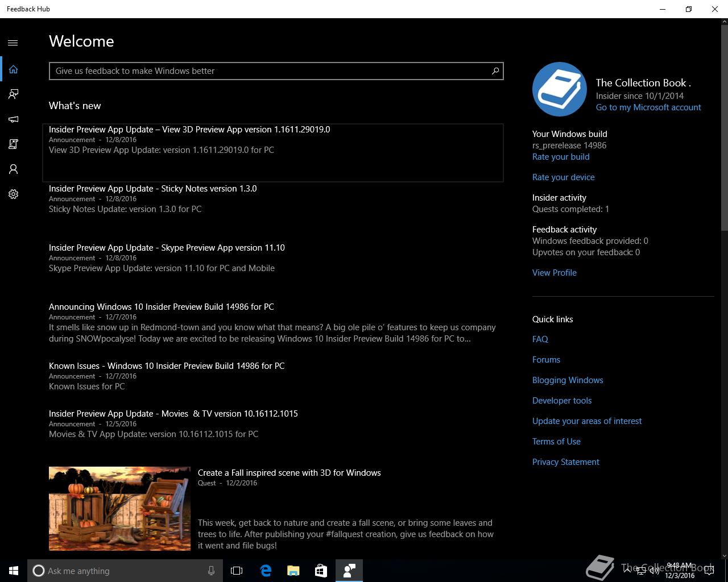
Task: Open the Forums quick link
Action: [x=546, y=360]
